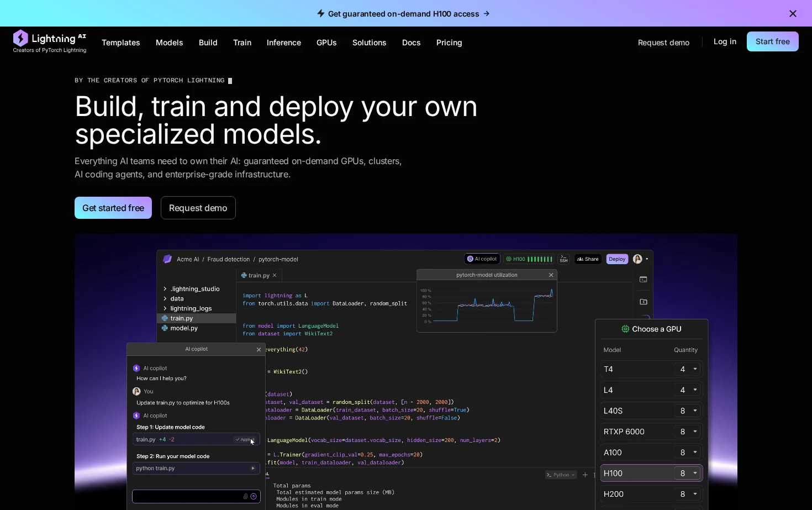Click the Get started free button
Image resolution: width=812 pixels, height=510 pixels.
113,208
